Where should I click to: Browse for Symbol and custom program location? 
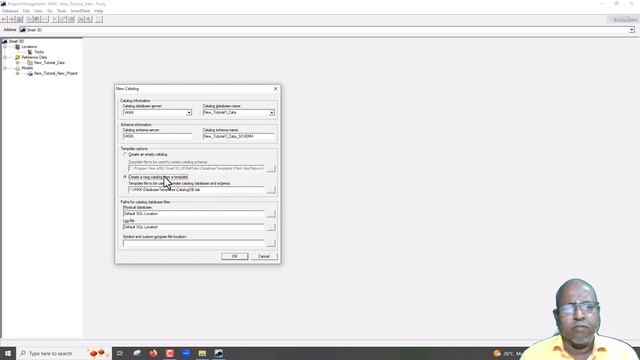click(x=271, y=243)
